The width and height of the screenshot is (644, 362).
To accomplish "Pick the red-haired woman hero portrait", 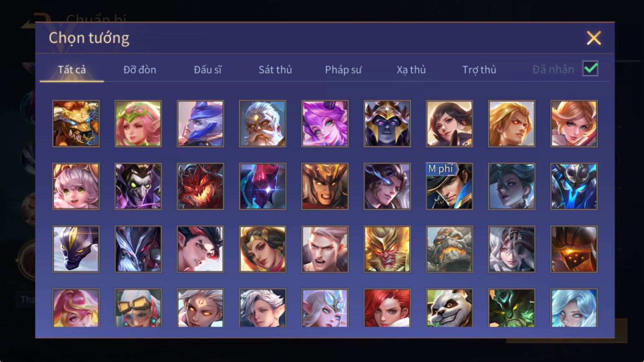I will point(387,308).
